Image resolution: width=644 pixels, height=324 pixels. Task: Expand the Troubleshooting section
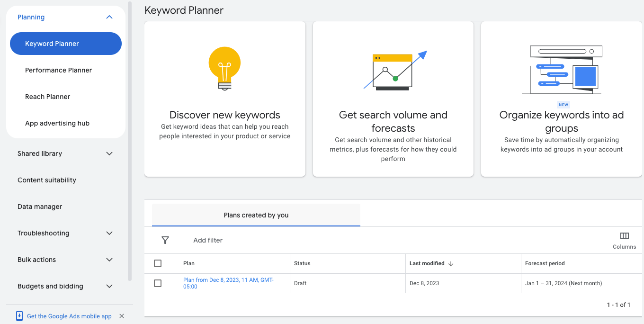tap(109, 233)
